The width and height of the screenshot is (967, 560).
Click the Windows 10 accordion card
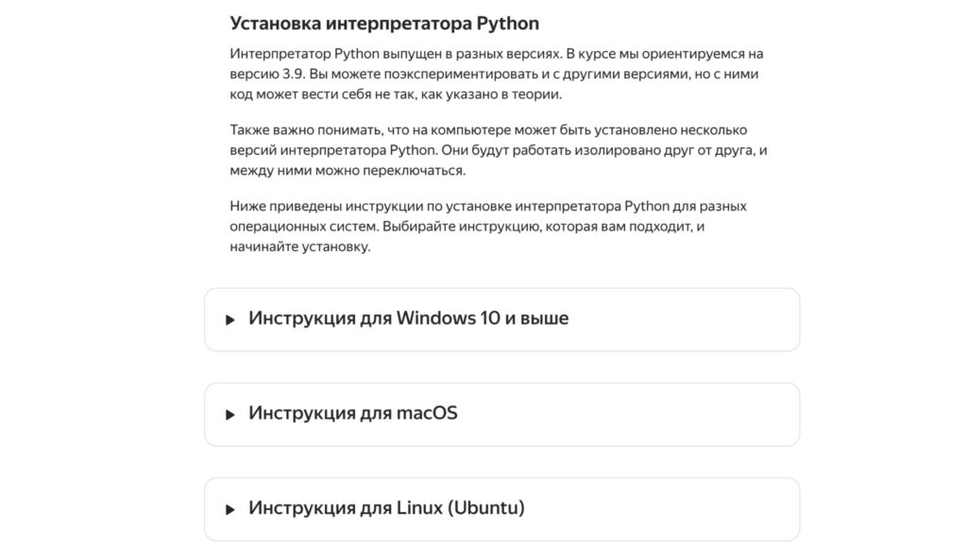click(500, 319)
